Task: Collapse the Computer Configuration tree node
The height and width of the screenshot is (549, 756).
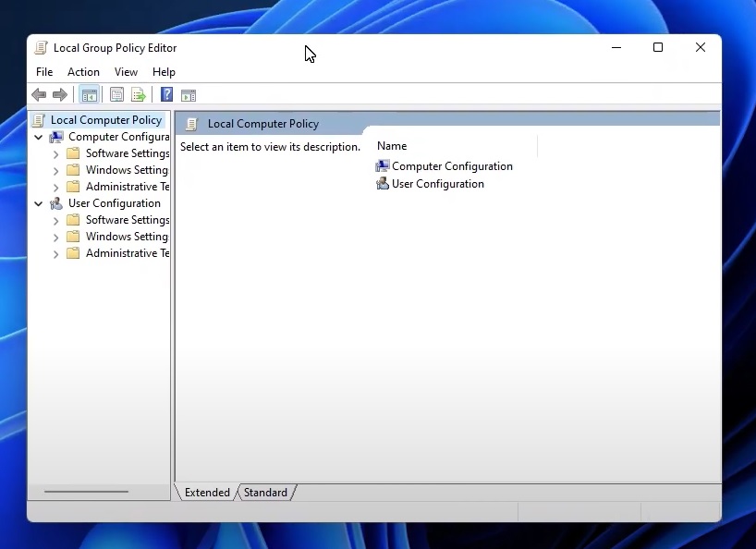Action: [38, 137]
